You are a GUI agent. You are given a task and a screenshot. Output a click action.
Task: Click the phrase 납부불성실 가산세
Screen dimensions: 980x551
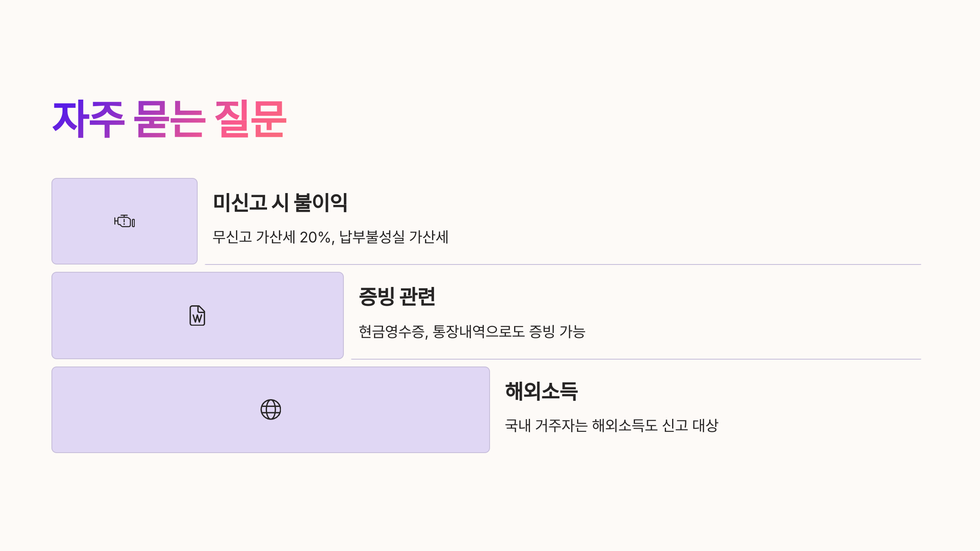(x=394, y=237)
